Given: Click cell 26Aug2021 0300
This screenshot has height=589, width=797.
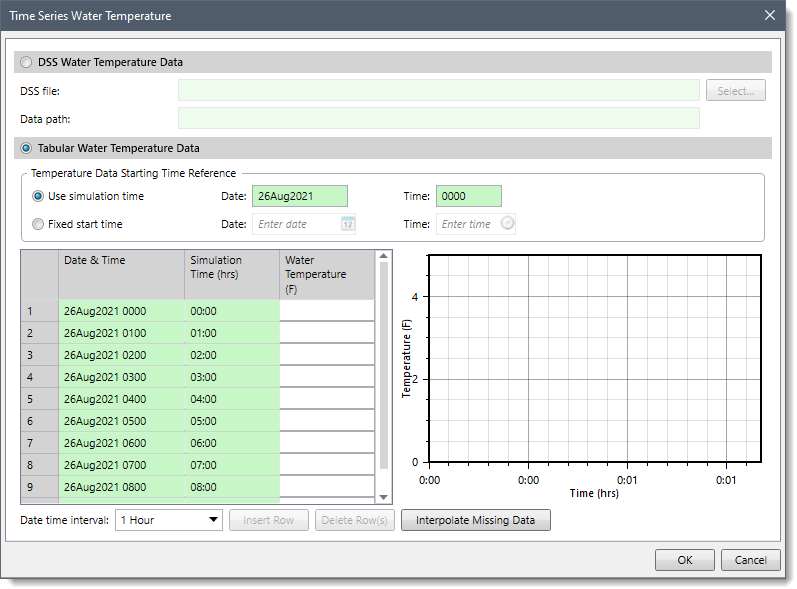Looking at the screenshot, I should [x=121, y=377].
